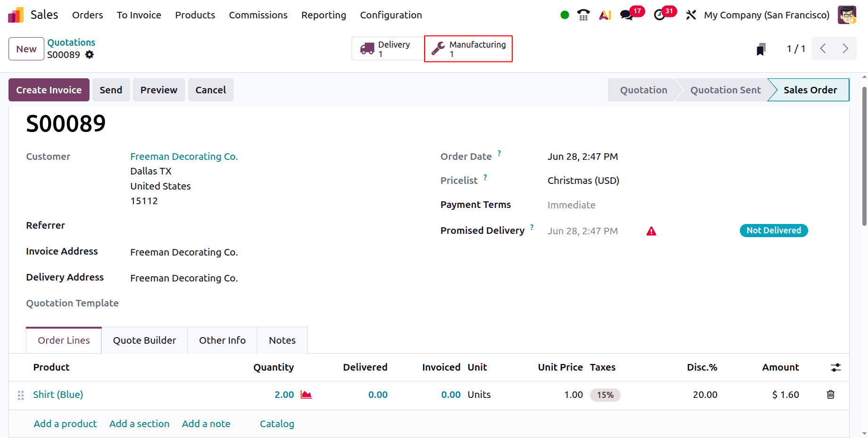This screenshot has width=868, height=438.
Task: Click the Send button
Action: [111, 90]
